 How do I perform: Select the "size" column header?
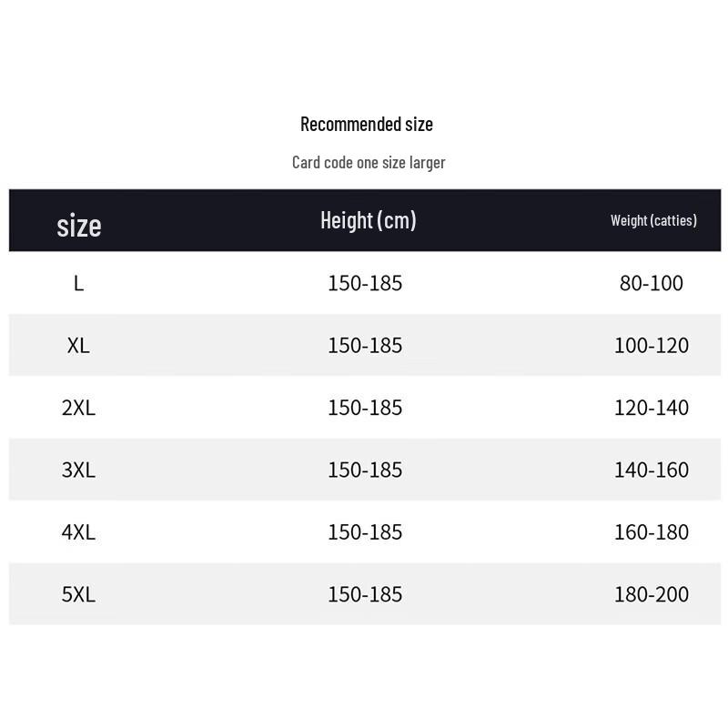point(79,225)
